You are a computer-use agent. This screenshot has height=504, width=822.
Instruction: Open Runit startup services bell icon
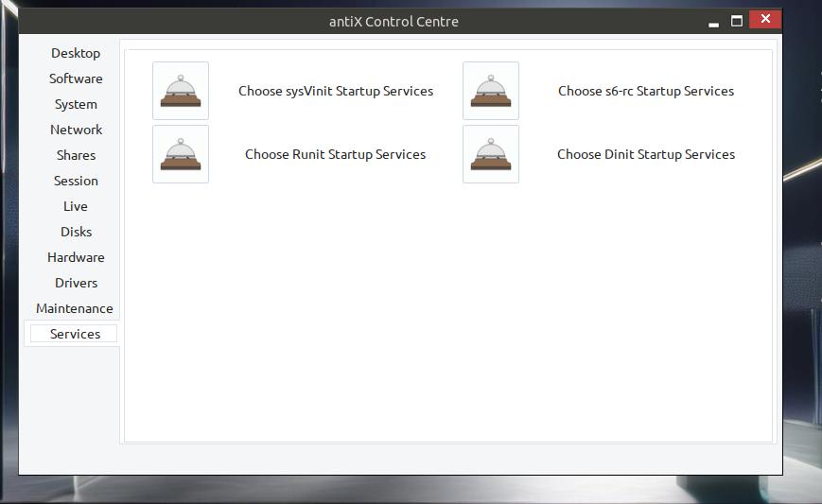coord(181,154)
